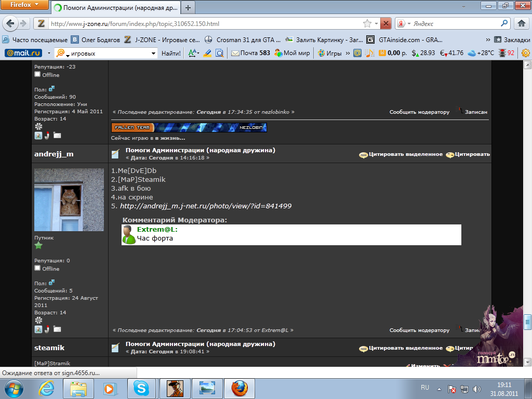The image size is (532, 399).
Task: Click Цитировать выделенное in andrejj_m post
Action: click(401, 154)
